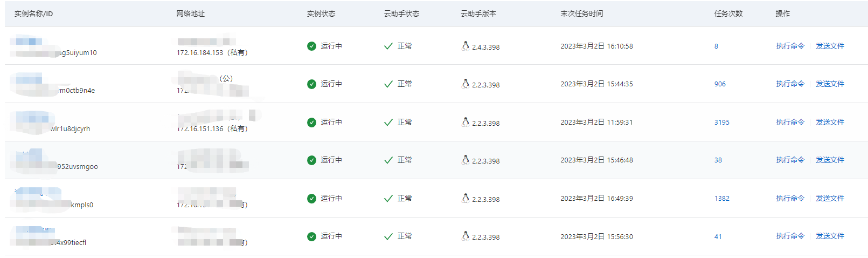Viewport: 868px width, 258px height.
Task: Click the Linux penguin icon beside version 2.4.3.398
Action: (466, 46)
